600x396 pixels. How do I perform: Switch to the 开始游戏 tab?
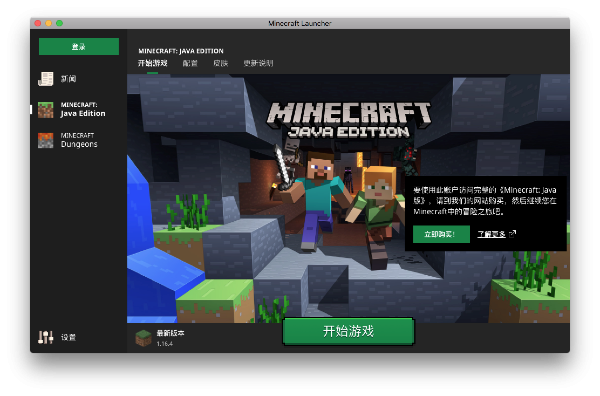[x=152, y=63]
